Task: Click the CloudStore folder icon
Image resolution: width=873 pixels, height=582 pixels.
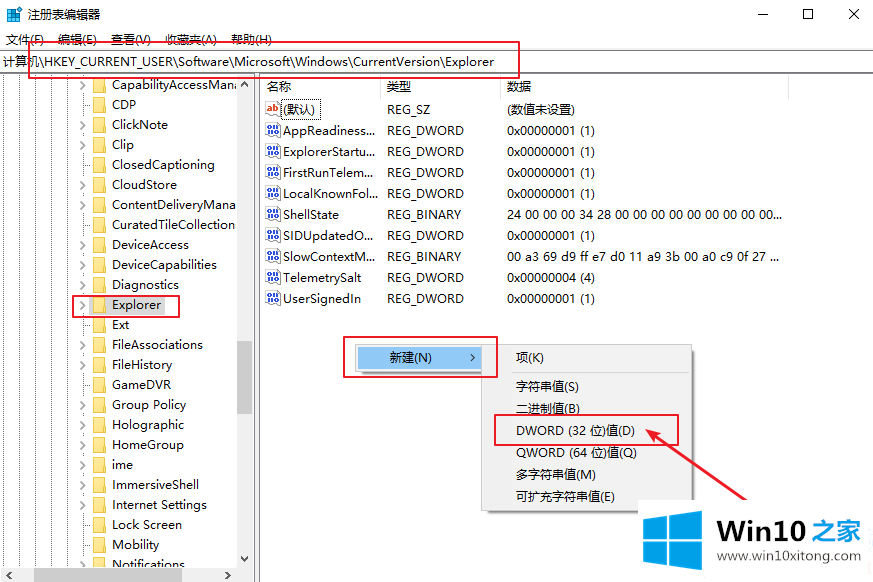Action: pyautogui.click(x=99, y=185)
